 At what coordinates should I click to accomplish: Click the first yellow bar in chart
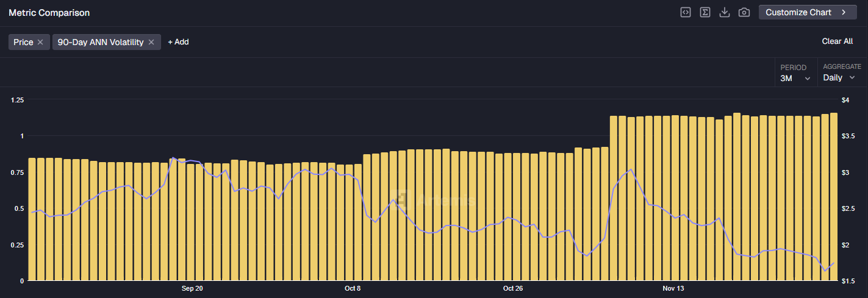pyautogui.click(x=32, y=219)
